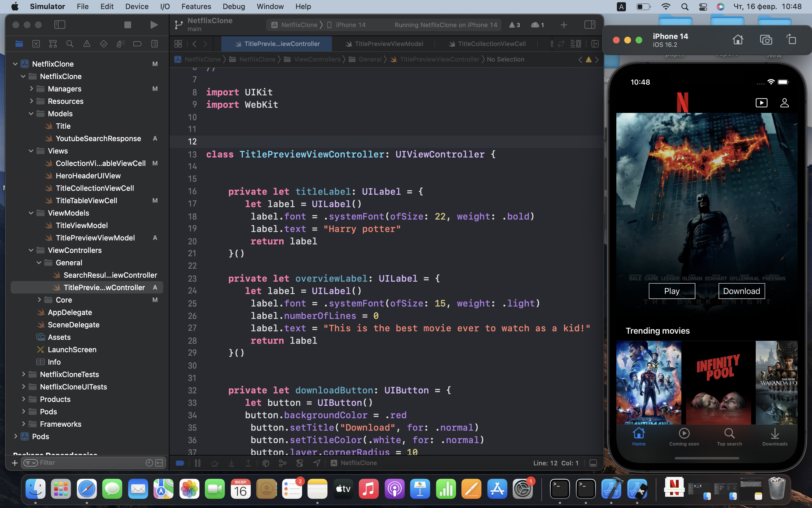Expand the Core folder
The width and height of the screenshot is (812, 508).
point(39,300)
